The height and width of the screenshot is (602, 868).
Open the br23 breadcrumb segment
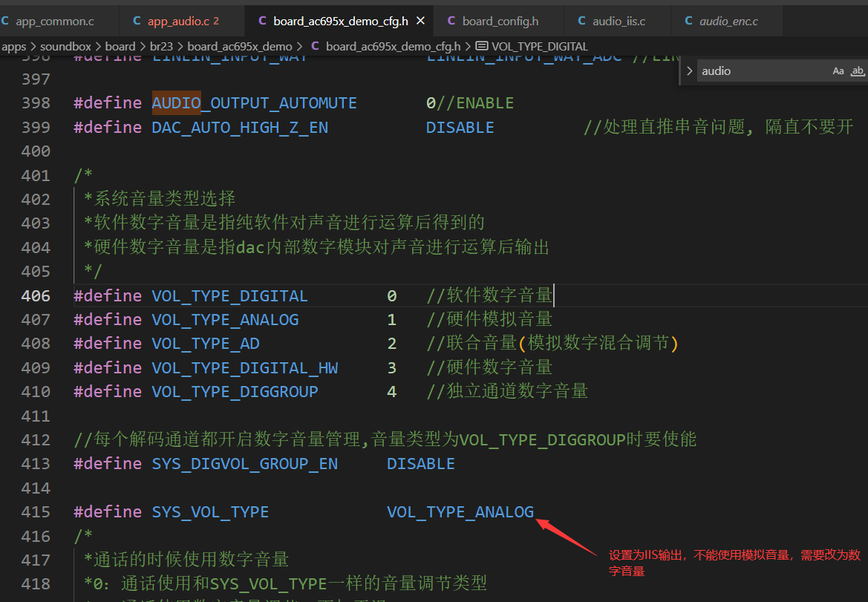click(x=161, y=47)
